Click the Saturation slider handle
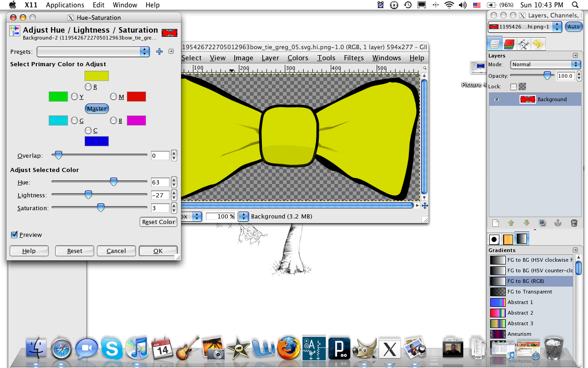This screenshot has width=588, height=368. click(x=101, y=208)
